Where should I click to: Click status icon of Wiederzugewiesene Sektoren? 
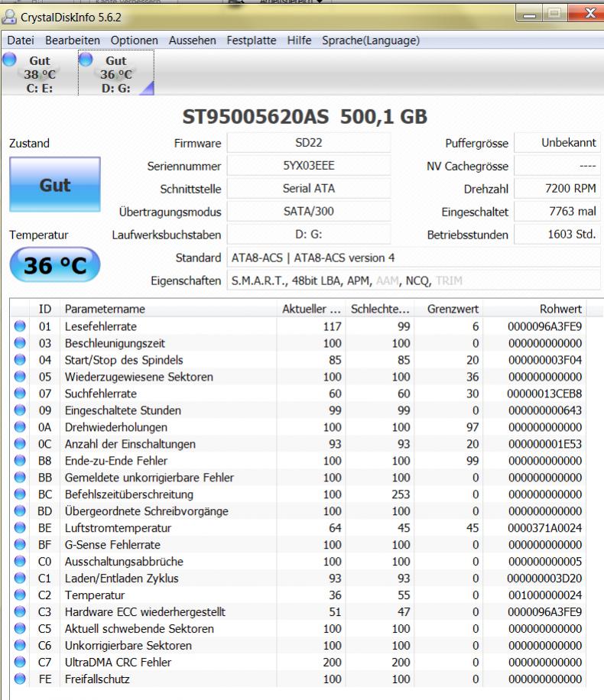(x=20, y=376)
